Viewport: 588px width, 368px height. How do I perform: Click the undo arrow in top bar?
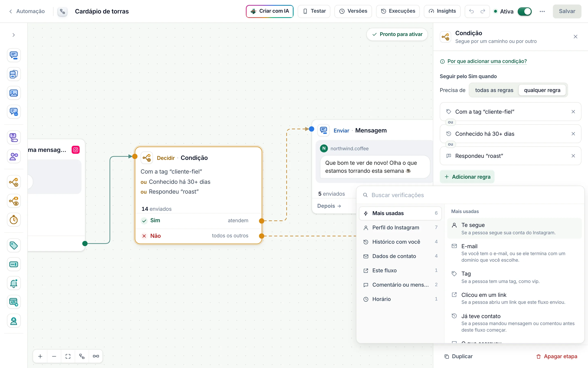(x=471, y=11)
